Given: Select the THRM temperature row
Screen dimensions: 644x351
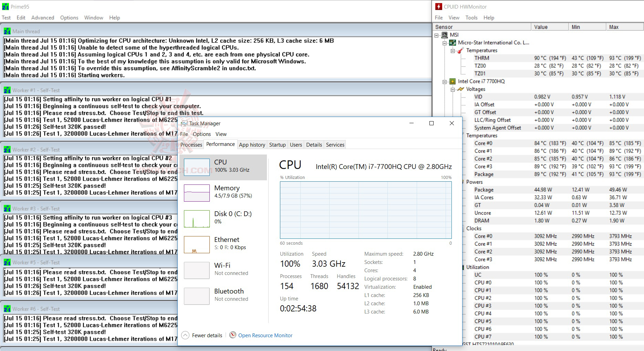Looking at the screenshot, I should pyautogui.click(x=558, y=58).
